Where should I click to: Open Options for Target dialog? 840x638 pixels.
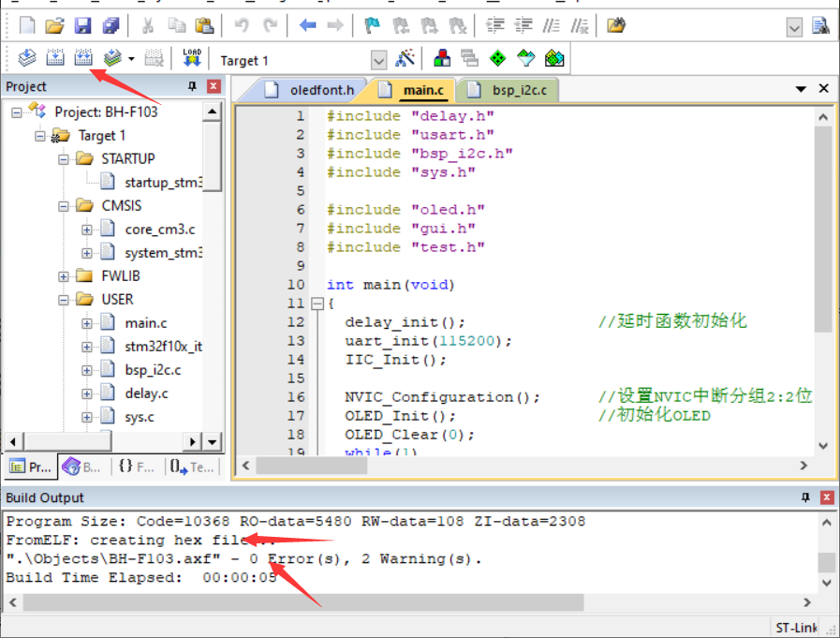tap(405, 58)
